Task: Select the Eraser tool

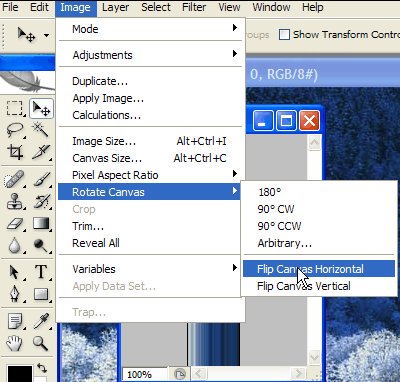Action: [15, 223]
